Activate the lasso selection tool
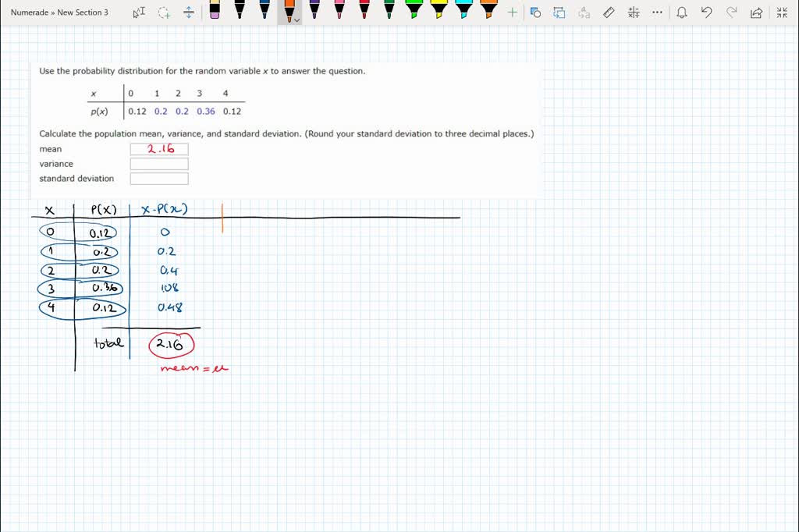Image resolution: width=799 pixels, height=532 pixels. click(x=162, y=12)
